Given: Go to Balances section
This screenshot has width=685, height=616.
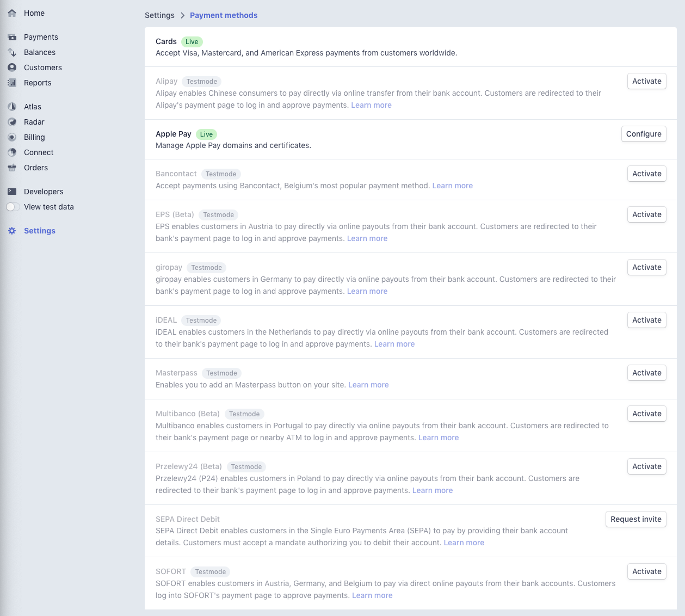Looking at the screenshot, I should (x=40, y=52).
